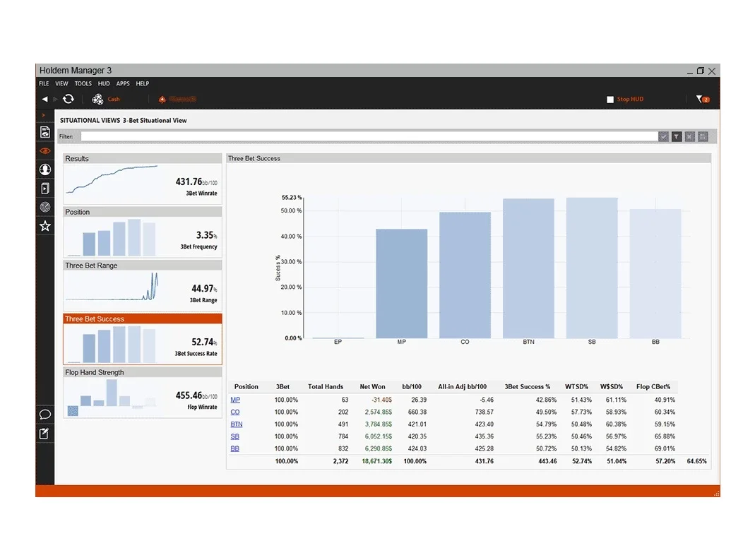755x560 pixels.
Task: Click the 55.23% 3Bet Success cell
Action: pyautogui.click(x=546, y=436)
